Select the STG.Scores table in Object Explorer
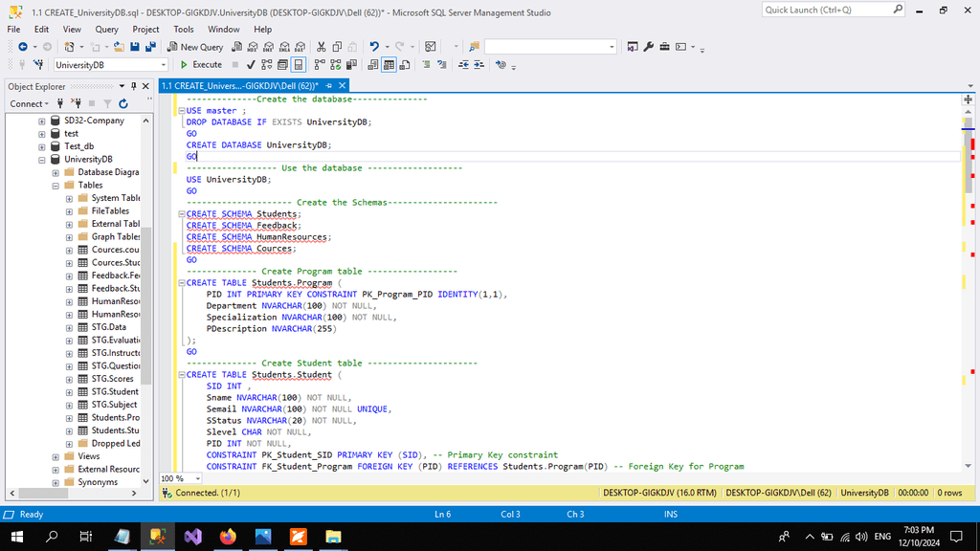The image size is (980, 551). (x=113, y=379)
